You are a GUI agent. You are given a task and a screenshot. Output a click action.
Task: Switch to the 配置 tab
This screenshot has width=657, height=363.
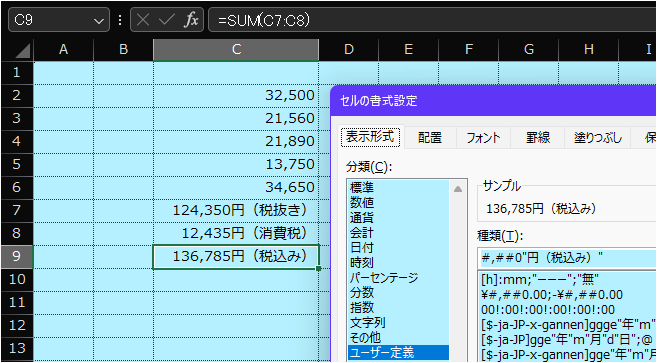tap(430, 137)
